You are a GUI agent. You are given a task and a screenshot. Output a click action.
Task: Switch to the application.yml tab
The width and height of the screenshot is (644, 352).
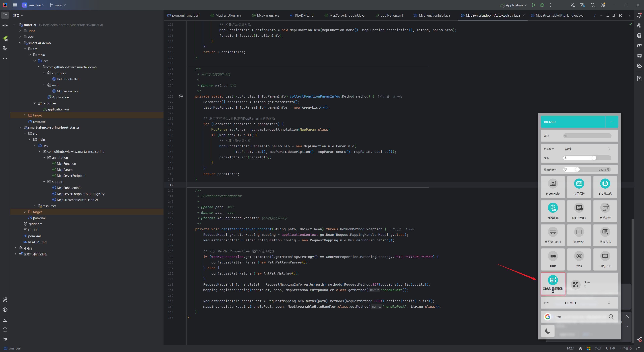pos(391,15)
